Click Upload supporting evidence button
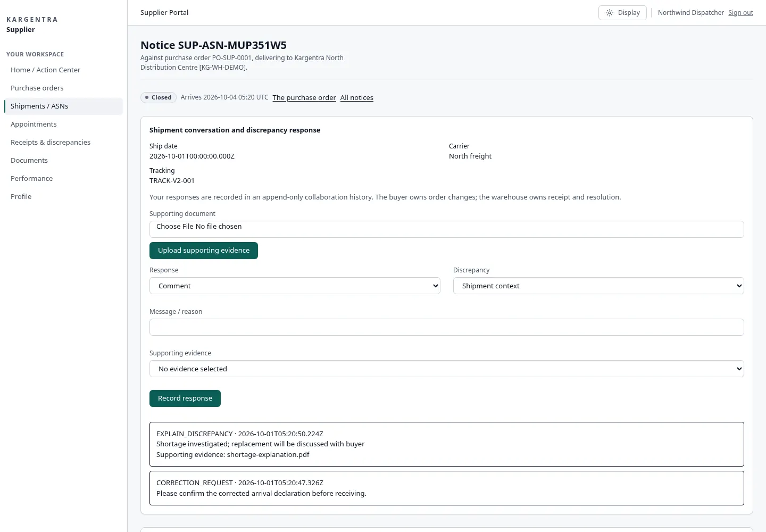The height and width of the screenshot is (532, 766). pyautogui.click(x=204, y=251)
